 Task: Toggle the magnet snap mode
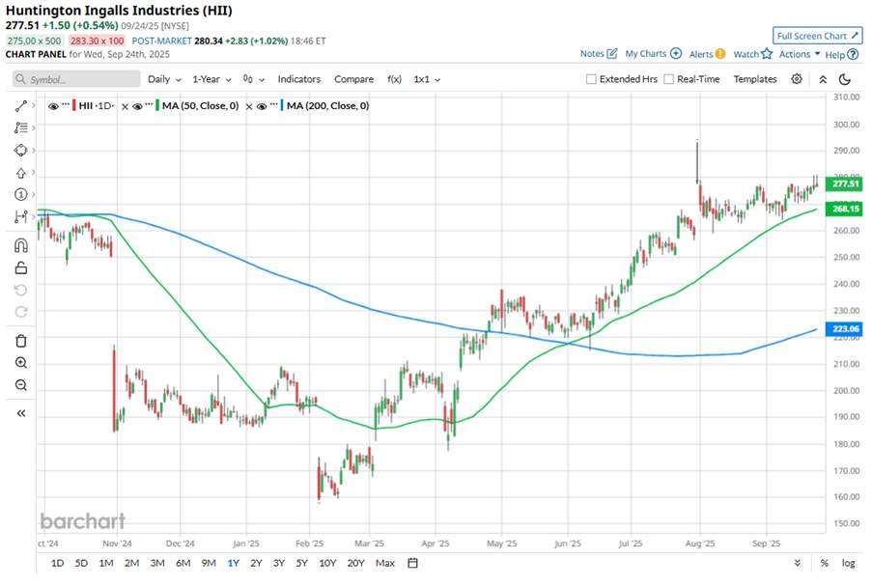click(21, 245)
